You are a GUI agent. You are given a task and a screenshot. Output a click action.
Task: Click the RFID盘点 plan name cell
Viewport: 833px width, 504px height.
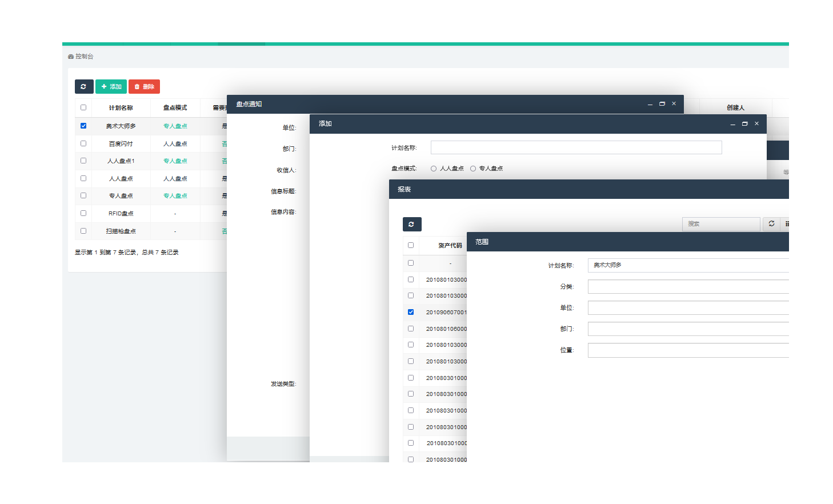point(121,213)
